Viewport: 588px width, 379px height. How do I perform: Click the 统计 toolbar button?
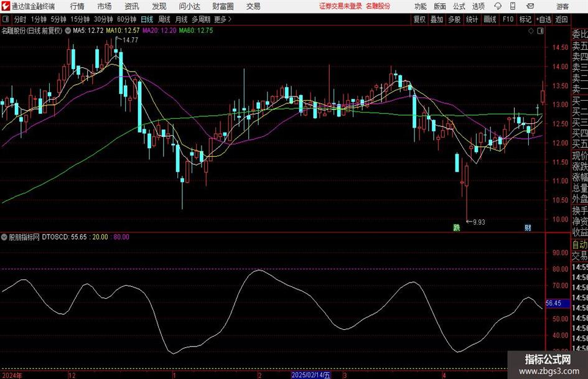pyautogui.click(x=472, y=19)
